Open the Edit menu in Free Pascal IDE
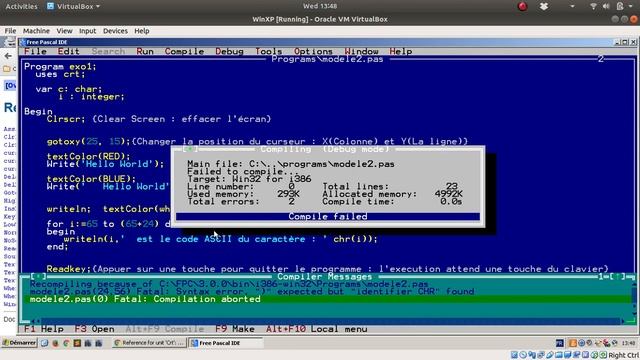The width and height of the screenshot is (640, 360). 68,51
